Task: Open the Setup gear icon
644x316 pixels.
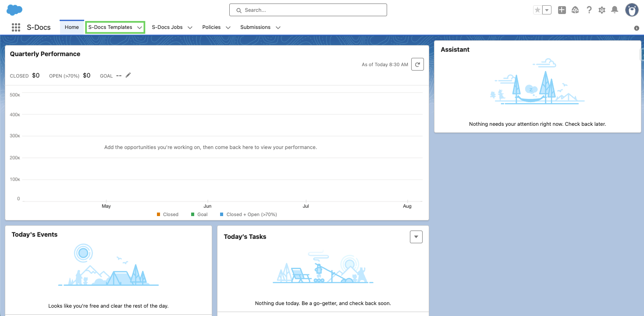Action: (602, 10)
